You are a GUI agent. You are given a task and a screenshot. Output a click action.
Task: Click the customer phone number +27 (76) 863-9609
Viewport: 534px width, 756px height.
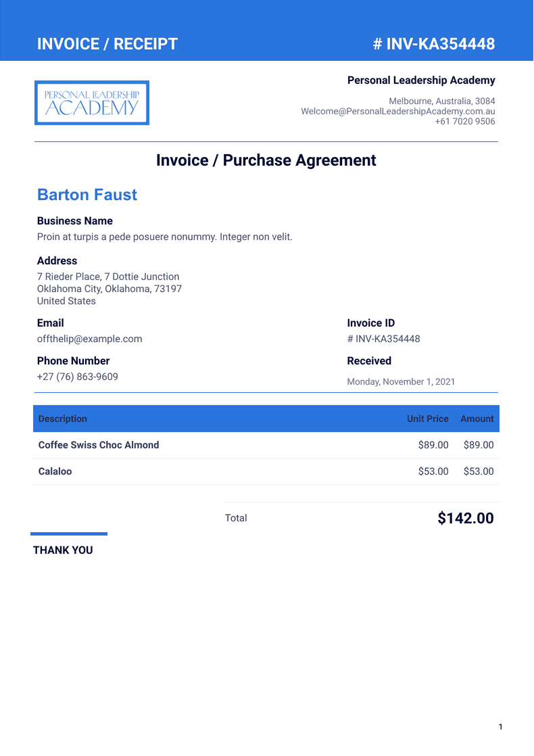77,377
